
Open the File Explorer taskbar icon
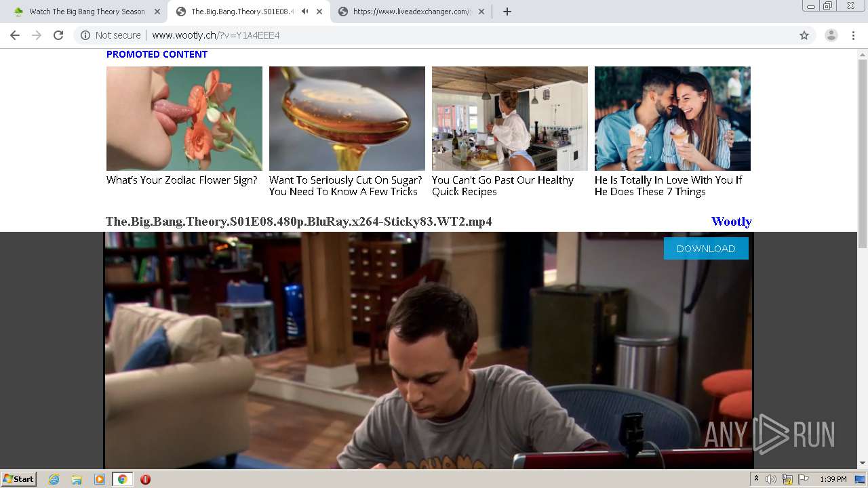77,479
